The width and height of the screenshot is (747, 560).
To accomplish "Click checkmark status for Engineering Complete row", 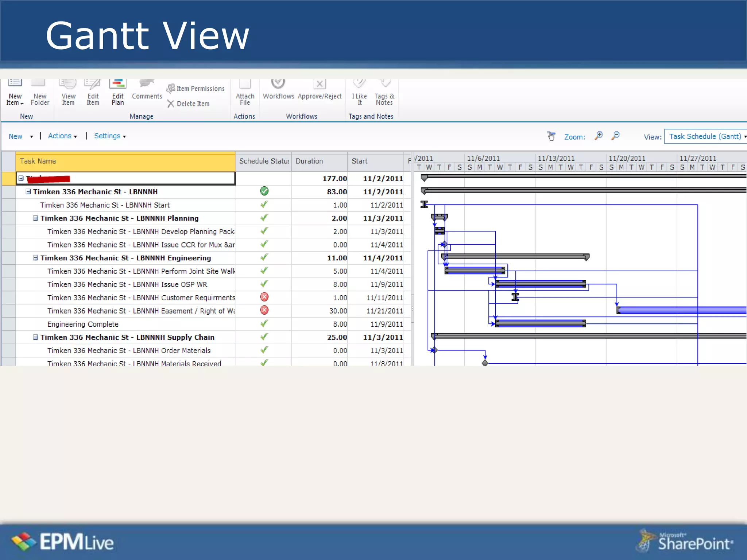I will [264, 323].
